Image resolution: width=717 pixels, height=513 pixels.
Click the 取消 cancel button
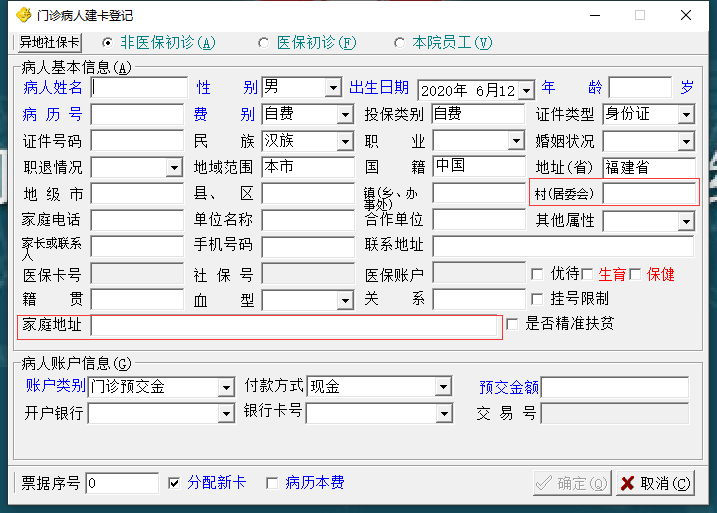coord(656,483)
